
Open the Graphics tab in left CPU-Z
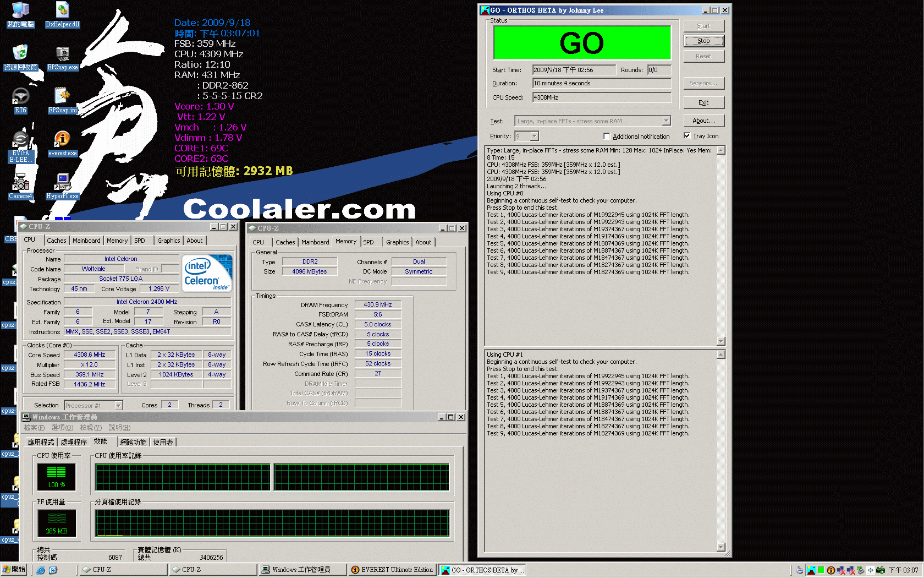(x=168, y=241)
